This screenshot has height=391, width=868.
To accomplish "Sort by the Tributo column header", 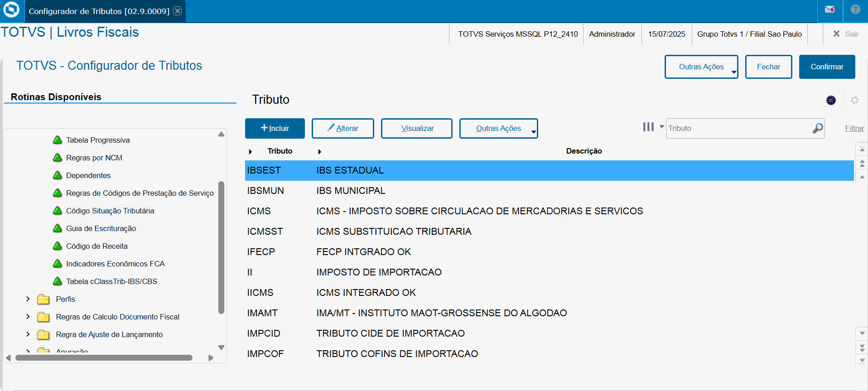I will (280, 151).
